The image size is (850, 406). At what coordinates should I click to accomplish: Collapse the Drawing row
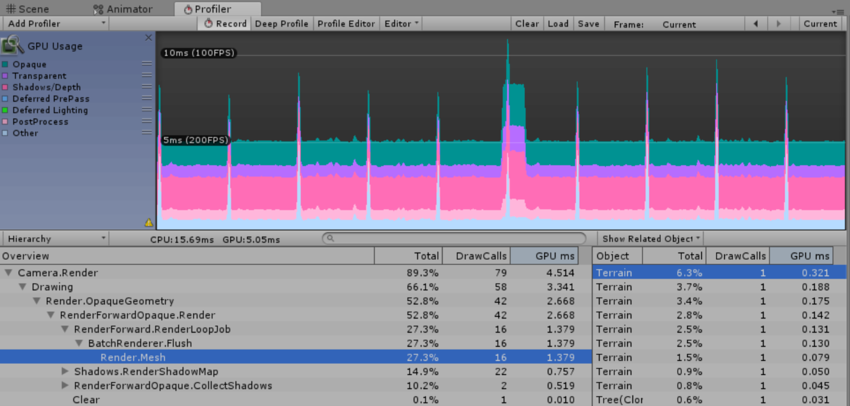[x=22, y=287]
